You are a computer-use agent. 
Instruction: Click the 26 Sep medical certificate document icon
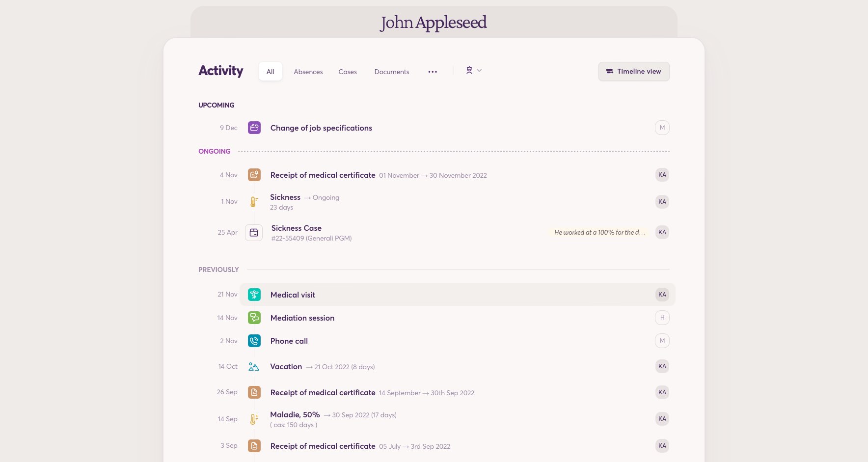pyautogui.click(x=254, y=392)
